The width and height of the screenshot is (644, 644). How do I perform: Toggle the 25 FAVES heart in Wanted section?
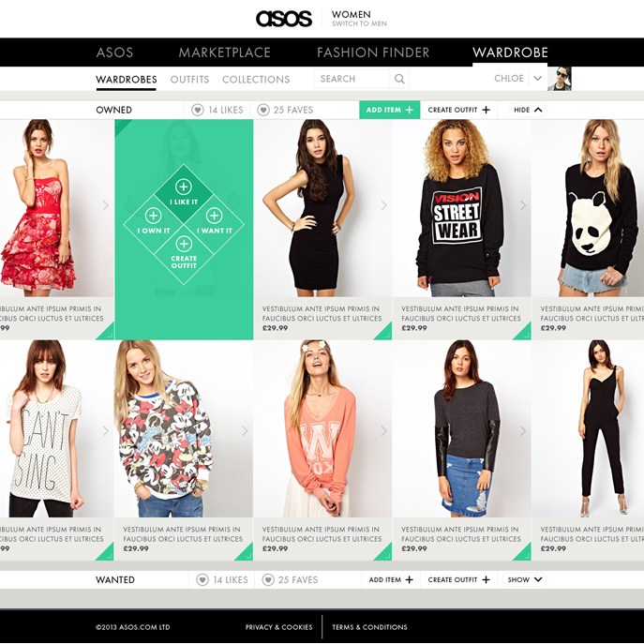(268, 580)
